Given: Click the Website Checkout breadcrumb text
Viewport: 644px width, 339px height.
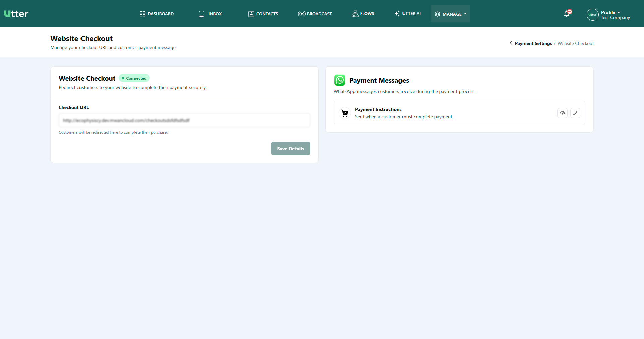Looking at the screenshot, I should (576, 43).
